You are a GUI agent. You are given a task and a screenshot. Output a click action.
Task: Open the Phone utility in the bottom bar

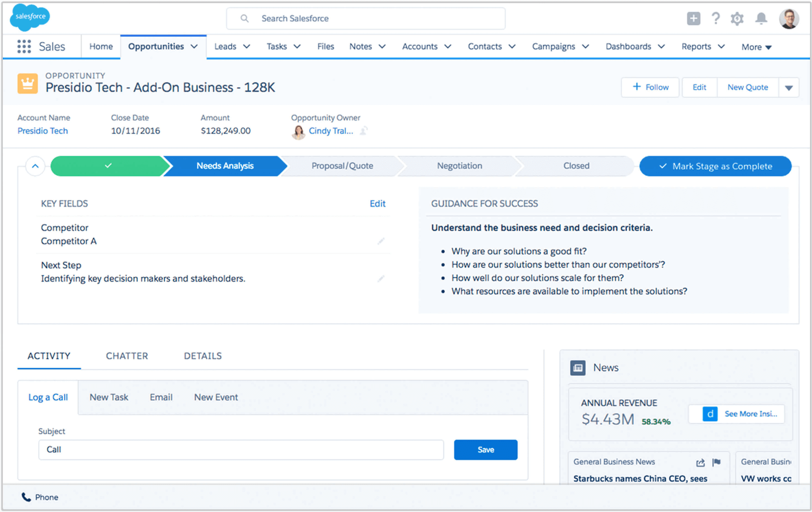39,497
